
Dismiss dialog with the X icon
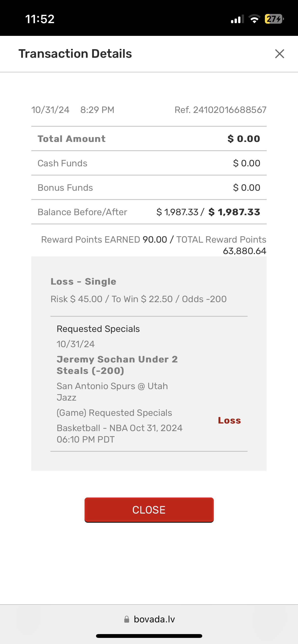(x=279, y=54)
